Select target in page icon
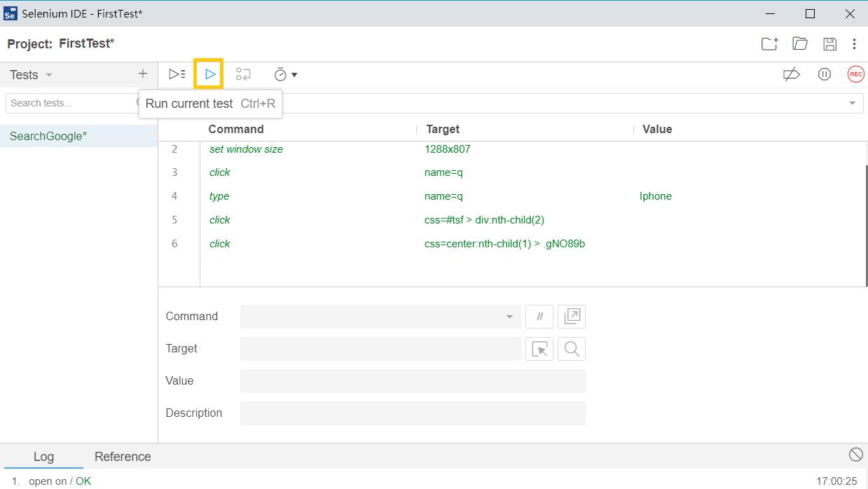 [539, 349]
